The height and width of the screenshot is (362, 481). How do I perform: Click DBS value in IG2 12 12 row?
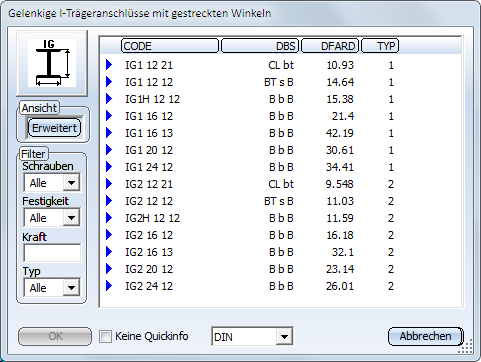tap(279, 201)
